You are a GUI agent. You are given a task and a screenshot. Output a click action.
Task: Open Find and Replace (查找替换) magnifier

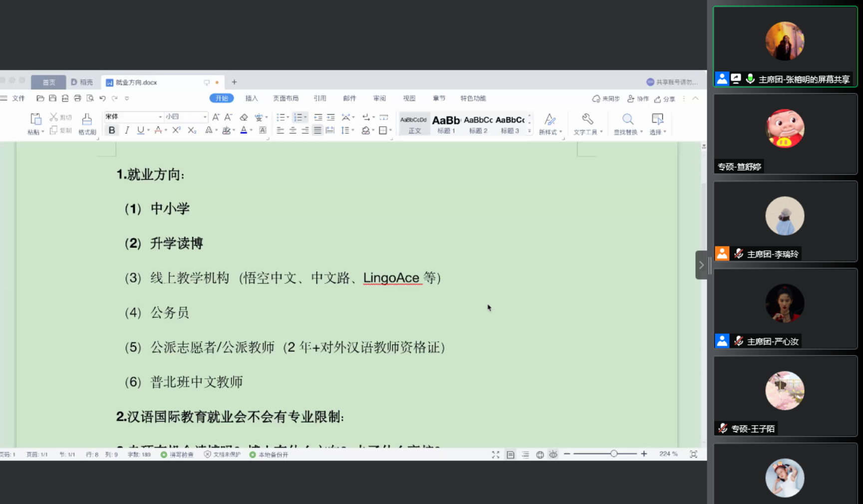627,120
